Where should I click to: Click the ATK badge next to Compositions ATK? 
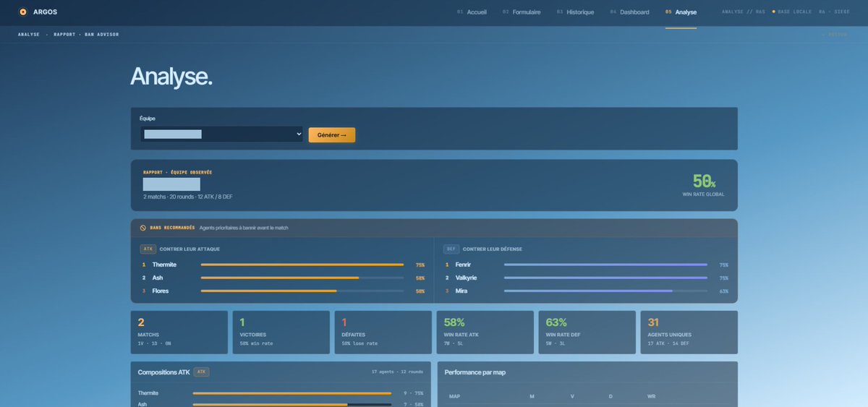click(202, 372)
